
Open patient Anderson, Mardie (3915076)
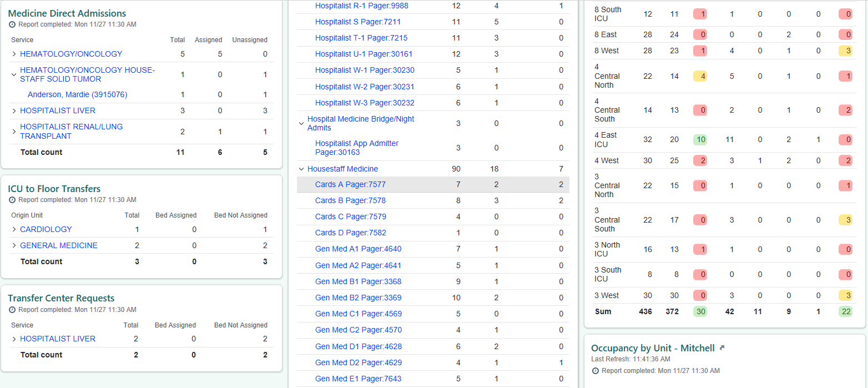(x=77, y=95)
